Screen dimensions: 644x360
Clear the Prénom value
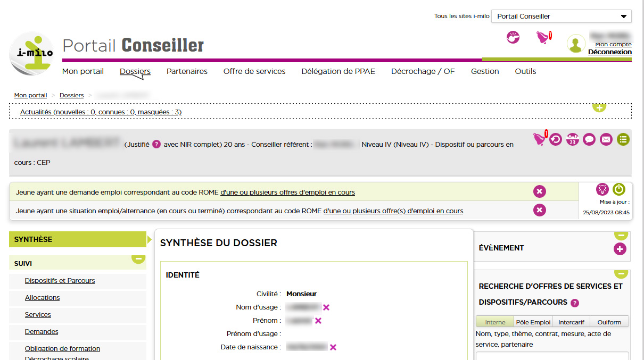click(x=318, y=321)
